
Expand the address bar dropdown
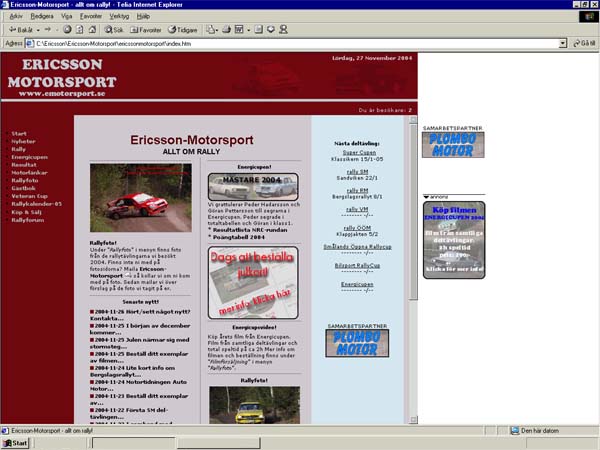(x=562, y=44)
